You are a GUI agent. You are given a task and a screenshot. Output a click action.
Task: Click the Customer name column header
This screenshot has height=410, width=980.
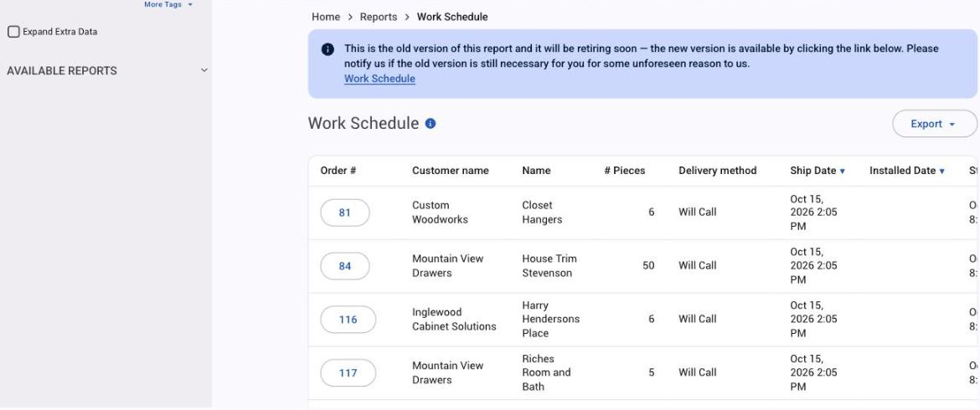(450, 171)
